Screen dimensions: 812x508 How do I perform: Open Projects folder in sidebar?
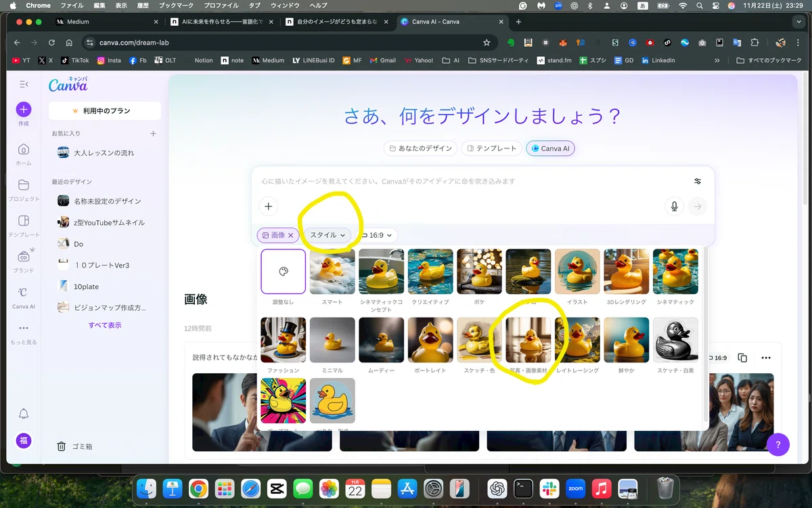24,186
